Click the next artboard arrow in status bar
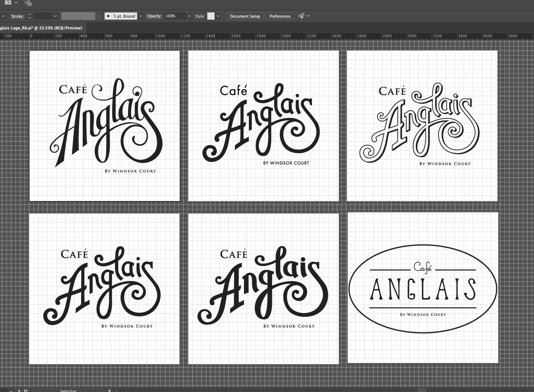 [x=20, y=390]
